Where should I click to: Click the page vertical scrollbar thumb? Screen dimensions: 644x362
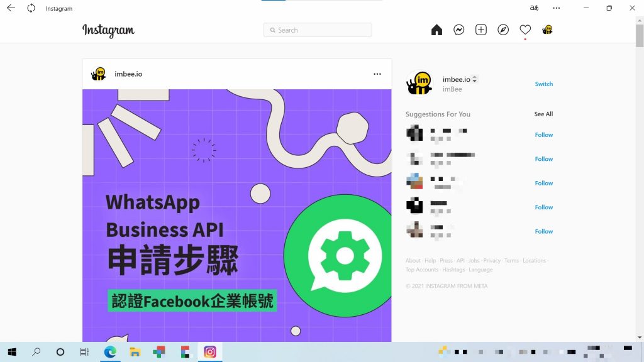[640, 36]
